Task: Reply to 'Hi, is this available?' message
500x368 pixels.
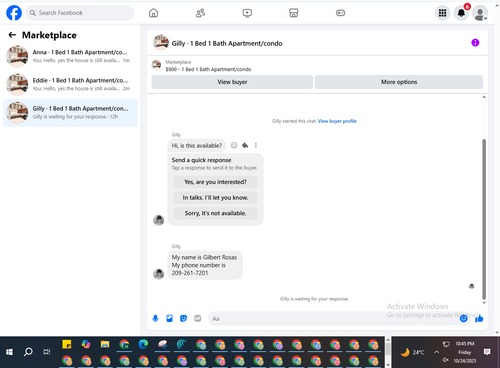Action: pos(245,145)
